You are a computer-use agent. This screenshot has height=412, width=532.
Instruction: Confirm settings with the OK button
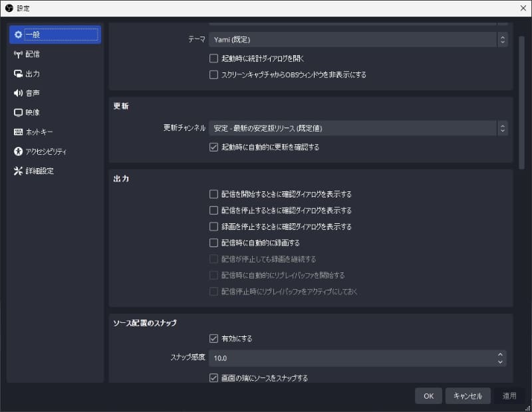pyautogui.click(x=428, y=395)
